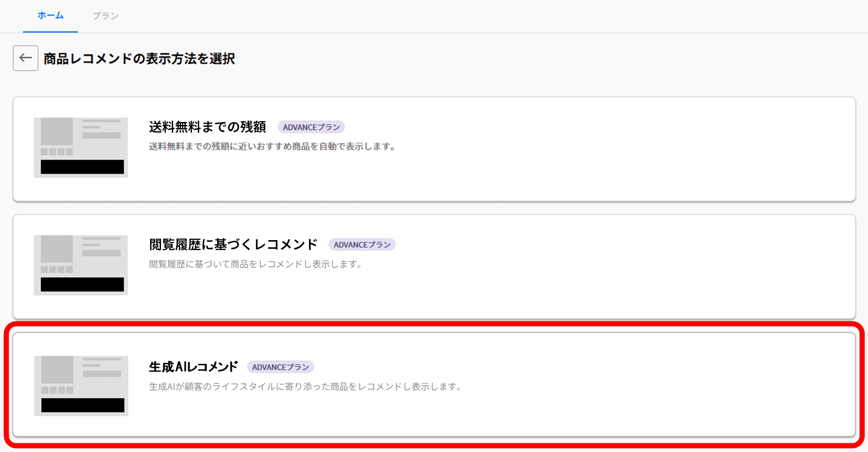Click the ADVANCEプラン badge beside 閲覧履歴に基づくレコメンド
The image size is (868, 452).
362,245
